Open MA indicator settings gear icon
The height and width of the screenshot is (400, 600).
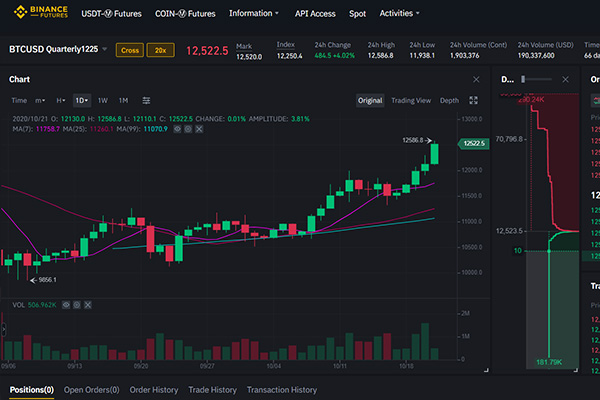coord(188,129)
